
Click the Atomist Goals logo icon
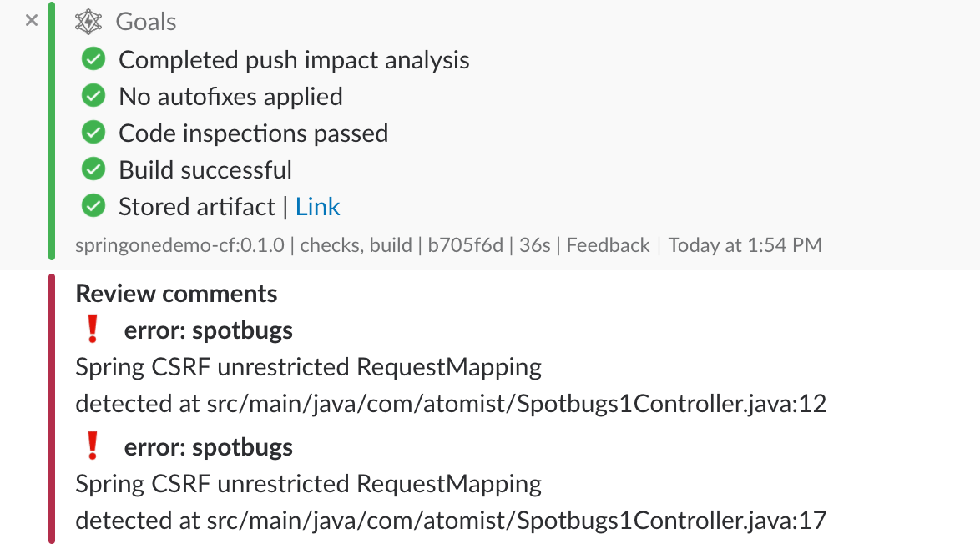(88, 22)
